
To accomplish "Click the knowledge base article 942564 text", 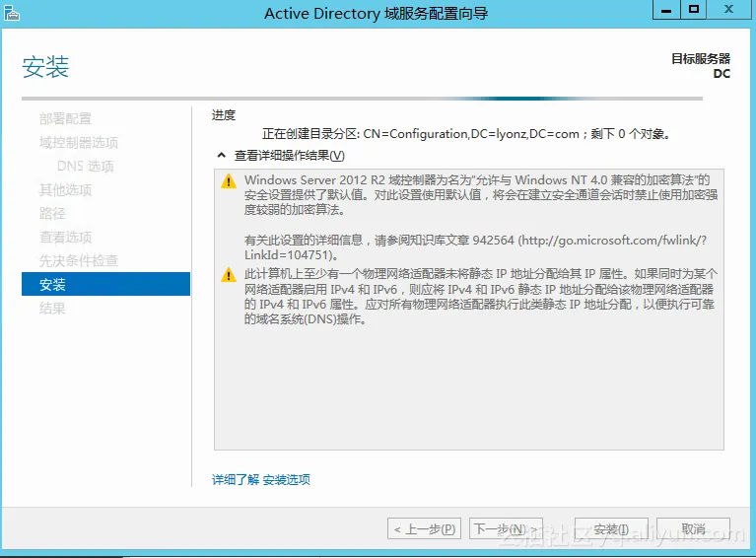I will [x=475, y=247].
